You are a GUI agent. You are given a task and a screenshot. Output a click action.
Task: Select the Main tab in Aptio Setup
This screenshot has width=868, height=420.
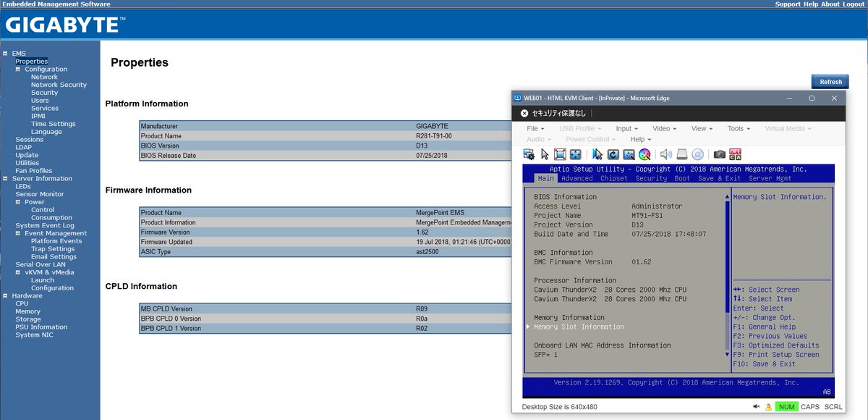[x=546, y=178]
